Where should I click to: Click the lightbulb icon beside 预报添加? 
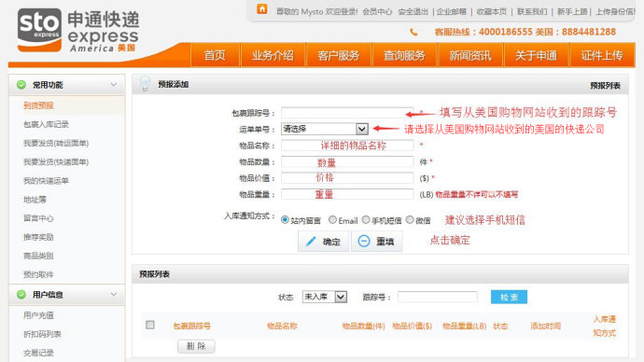click(145, 84)
